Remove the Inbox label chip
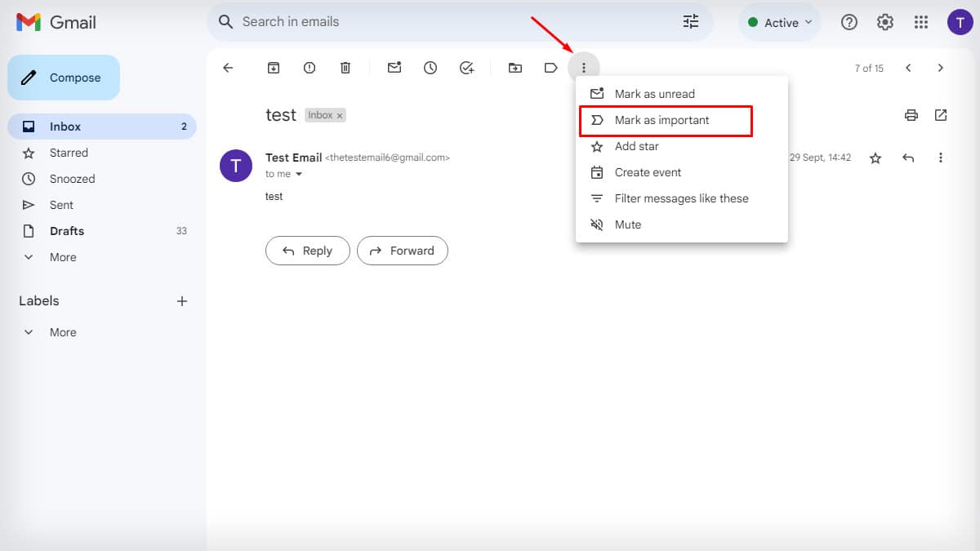Viewport: 980px width, 551px height. tap(340, 115)
